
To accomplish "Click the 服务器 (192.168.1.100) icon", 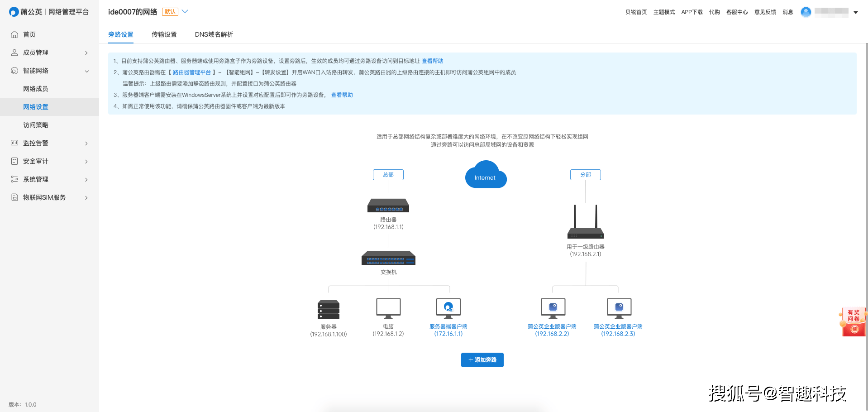I will coord(329,310).
